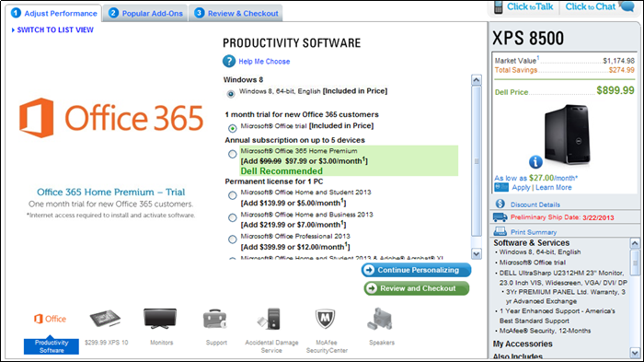This screenshot has height=362, width=644.
Task: Click the Dell Price $899.99 value
Action: click(615, 90)
